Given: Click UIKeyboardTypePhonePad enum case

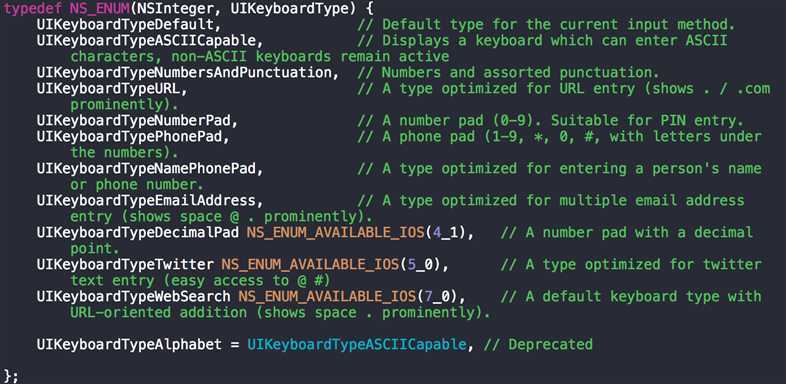Looking at the screenshot, I should (x=129, y=136).
